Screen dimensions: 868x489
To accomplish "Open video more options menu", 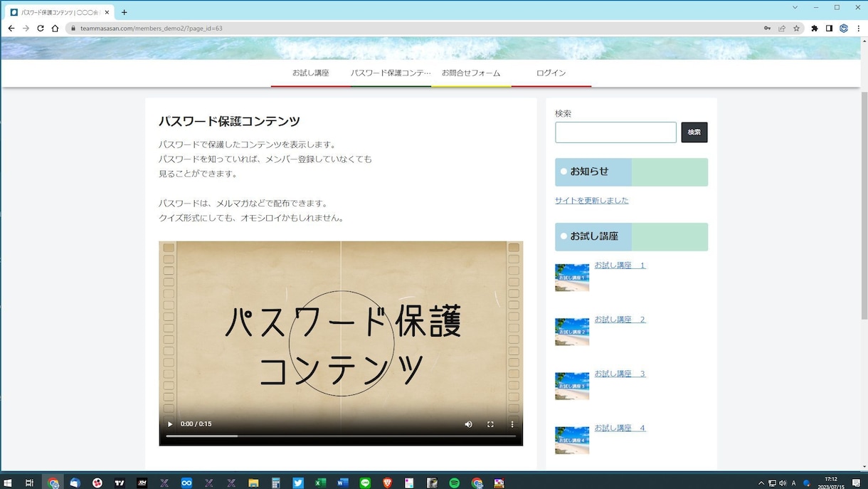I will 512,424.
